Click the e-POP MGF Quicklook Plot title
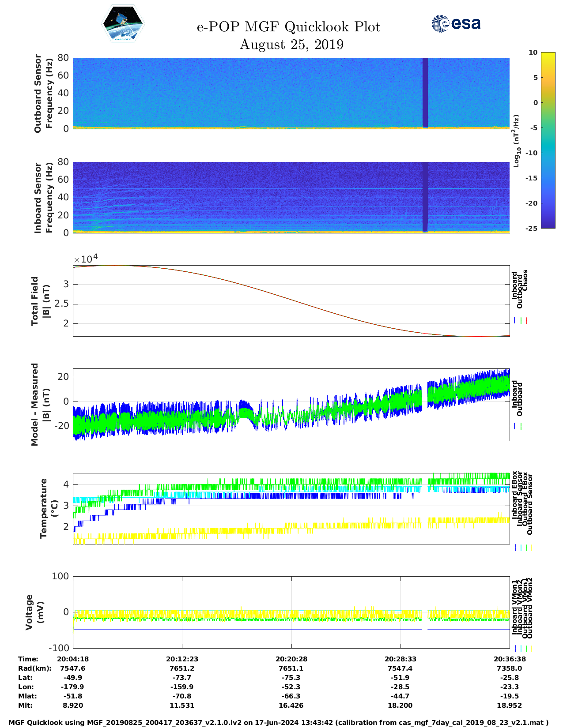Screen dimensions: 563x728 pyautogui.click(x=288, y=27)
